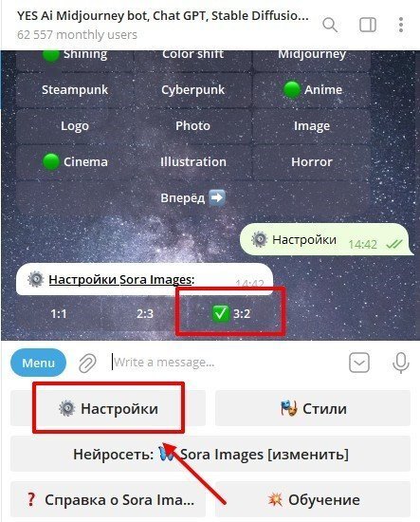Toggle the right sidebar panel icon
The width and height of the screenshot is (420, 522).
coord(368,25)
